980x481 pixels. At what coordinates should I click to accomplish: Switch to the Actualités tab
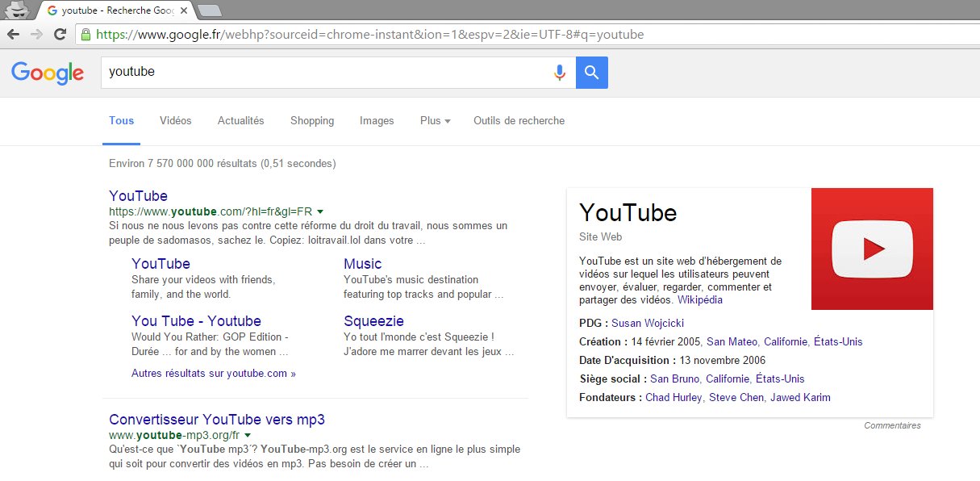240,121
